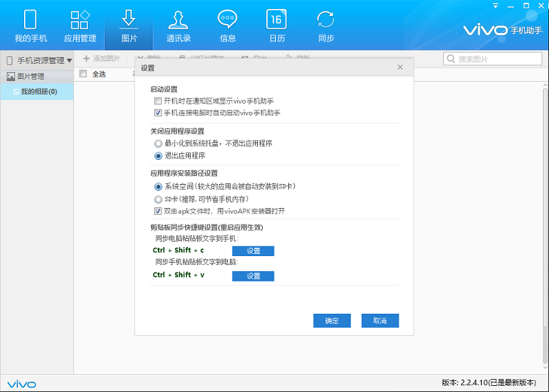This screenshot has width=549, height=392.
Task: Minimize the vivo assistant window
Action: tap(511, 6)
